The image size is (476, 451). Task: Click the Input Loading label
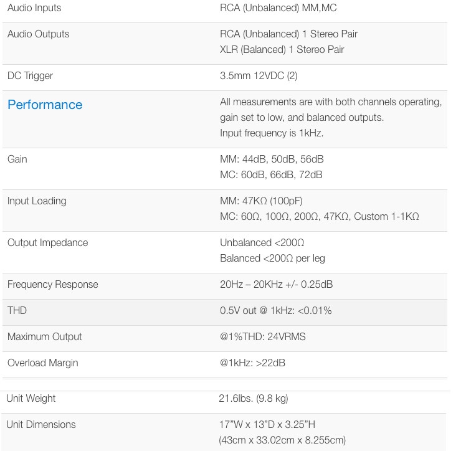37,201
